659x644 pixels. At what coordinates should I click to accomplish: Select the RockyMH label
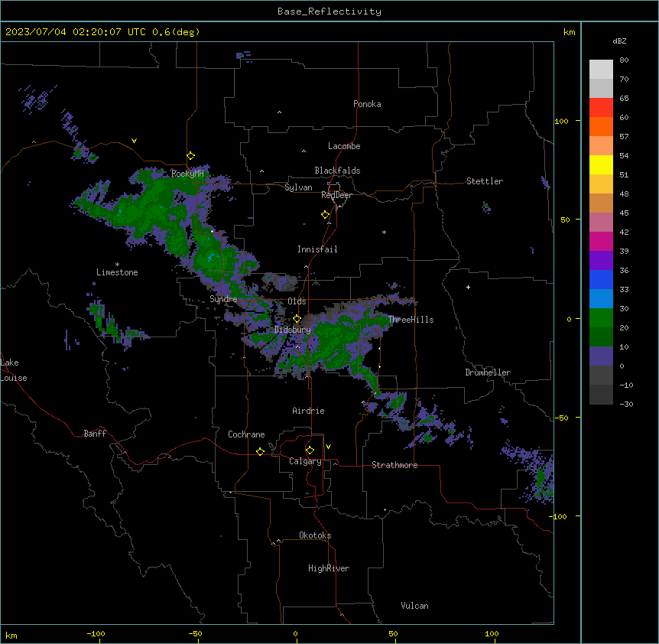point(187,174)
